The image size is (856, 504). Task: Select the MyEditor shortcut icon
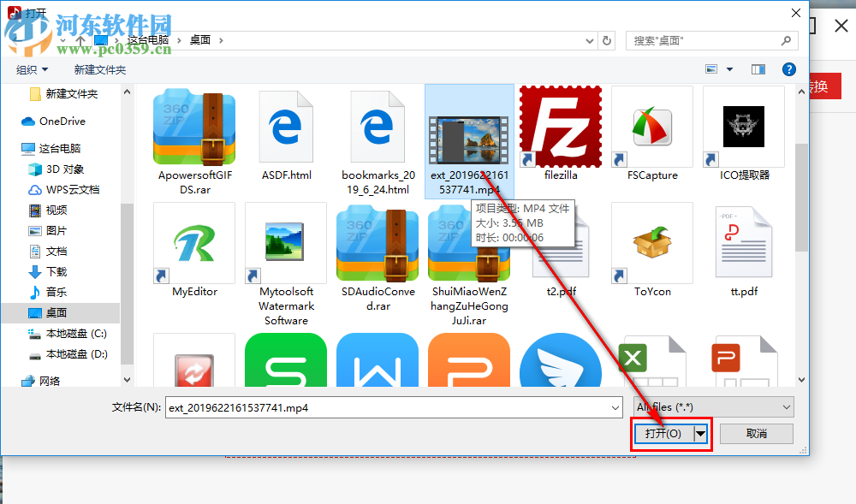(x=194, y=243)
